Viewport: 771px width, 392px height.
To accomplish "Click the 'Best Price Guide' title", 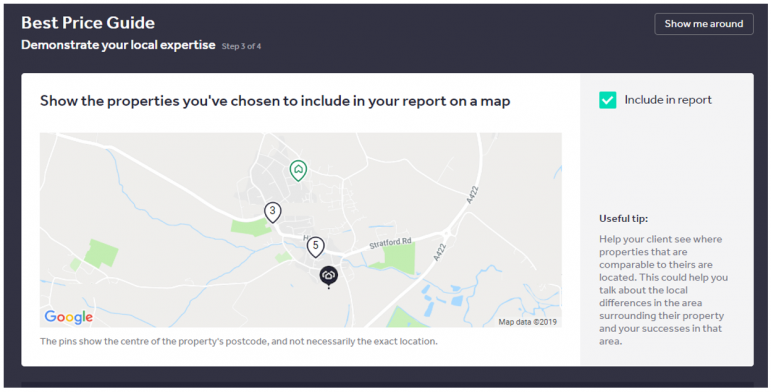I will (88, 23).
